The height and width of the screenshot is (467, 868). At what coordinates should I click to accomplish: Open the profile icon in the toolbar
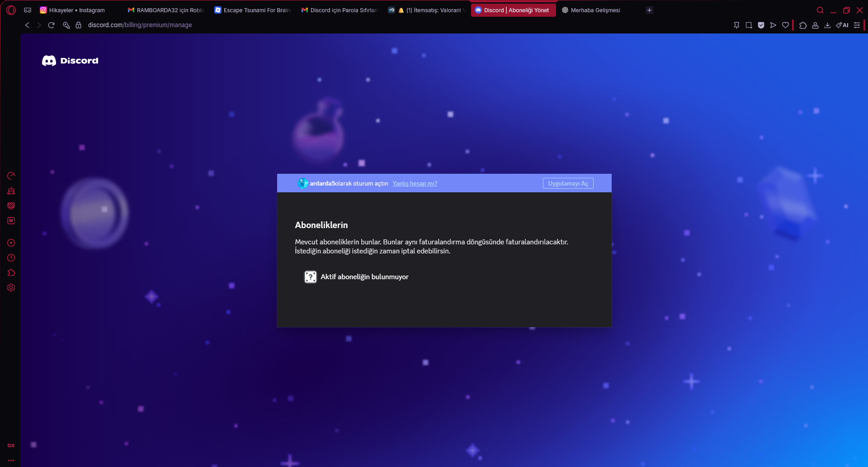[x=815, y=25]
